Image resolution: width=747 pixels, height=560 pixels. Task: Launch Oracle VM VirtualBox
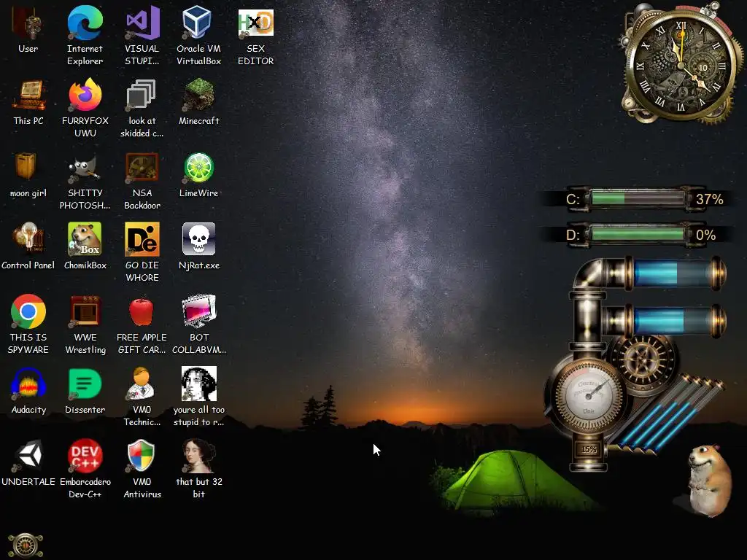tap(198, 23)
